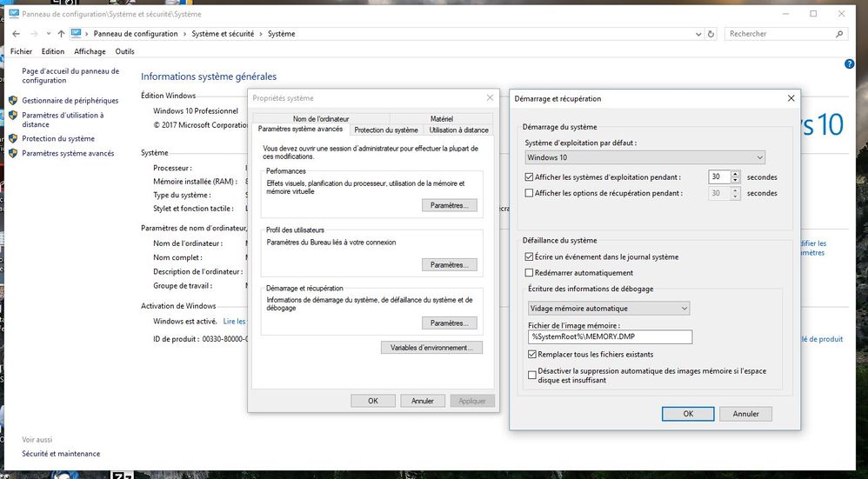Image resolution: width=868 pixels, height=479 pixels.
Task: Open recent locations dropdown chevron
Action: [x=49, y=34]
